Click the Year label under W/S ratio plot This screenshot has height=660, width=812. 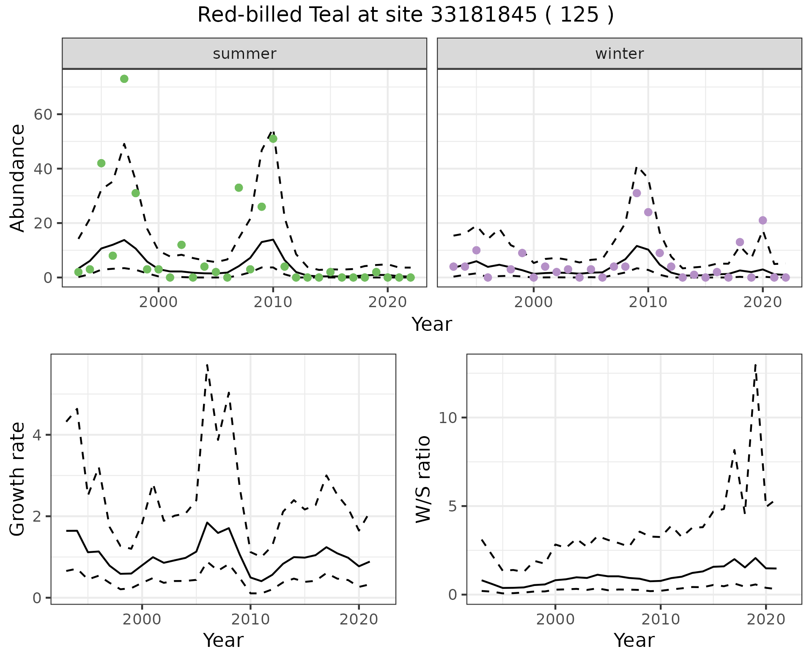tap(634, 640)
